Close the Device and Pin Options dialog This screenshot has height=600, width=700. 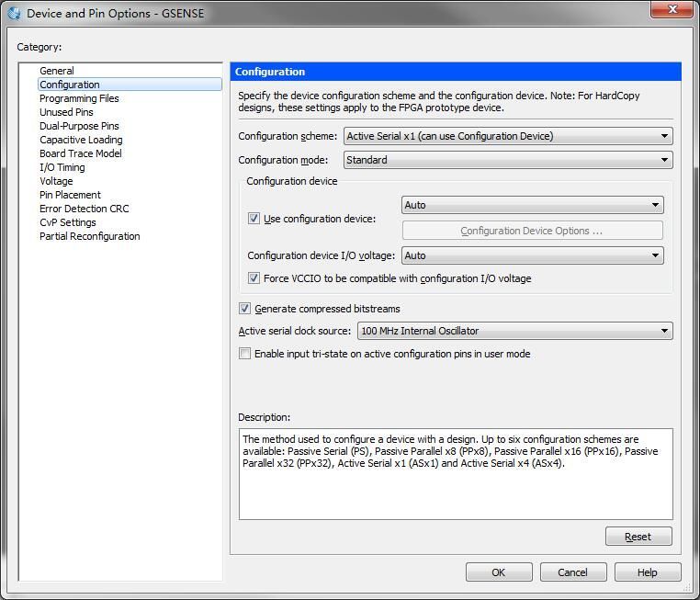tap(672, 9)
